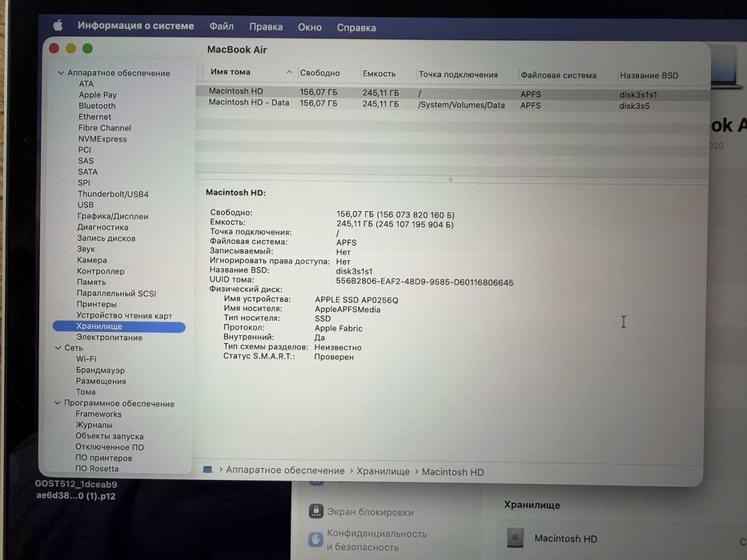
Task: Select ATA in the sidebar
Action: pos(86,84)
